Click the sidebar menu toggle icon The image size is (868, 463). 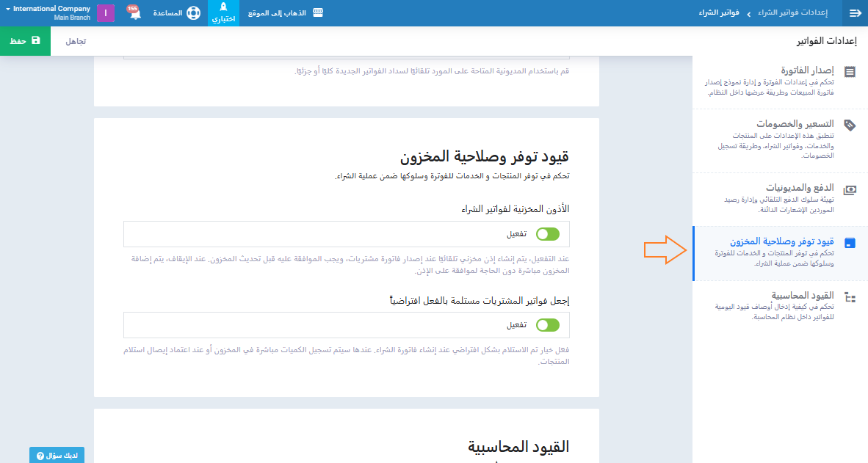point(855,13)
